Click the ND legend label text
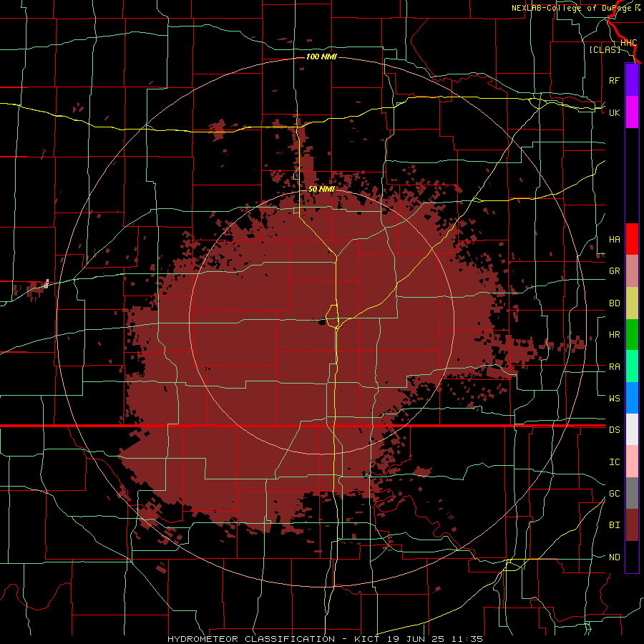 point(615,557)
